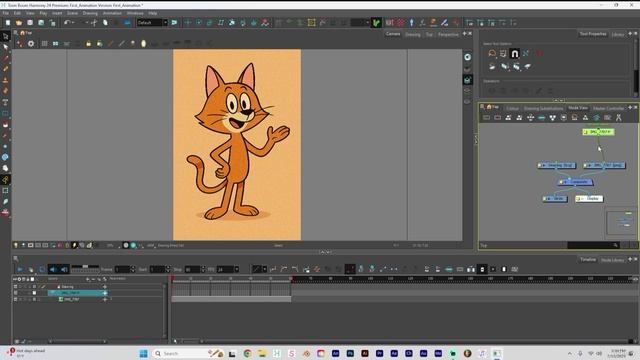Image resolution: width=640 pixels, height=360 pixels.
Task: Select the Drawing layer in Timeline
Action: pos(67,287)
